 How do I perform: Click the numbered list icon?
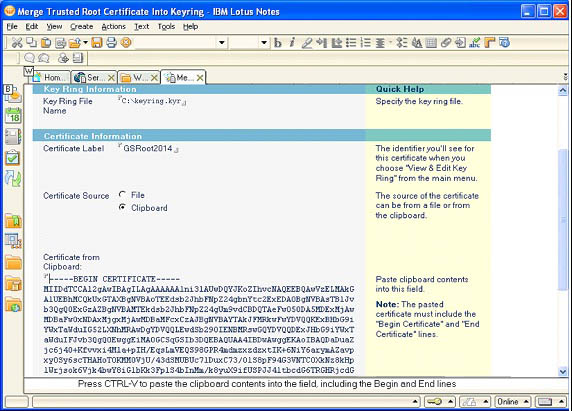tap(365, 43)
